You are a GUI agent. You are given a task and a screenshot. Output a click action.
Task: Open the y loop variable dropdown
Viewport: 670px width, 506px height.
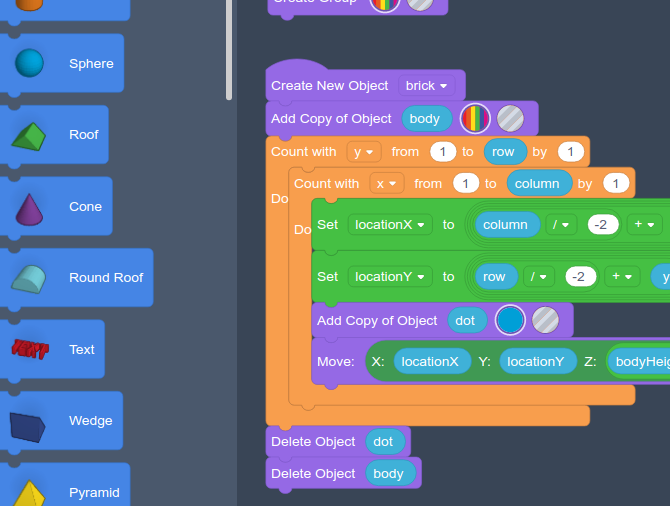coord(364,152)
